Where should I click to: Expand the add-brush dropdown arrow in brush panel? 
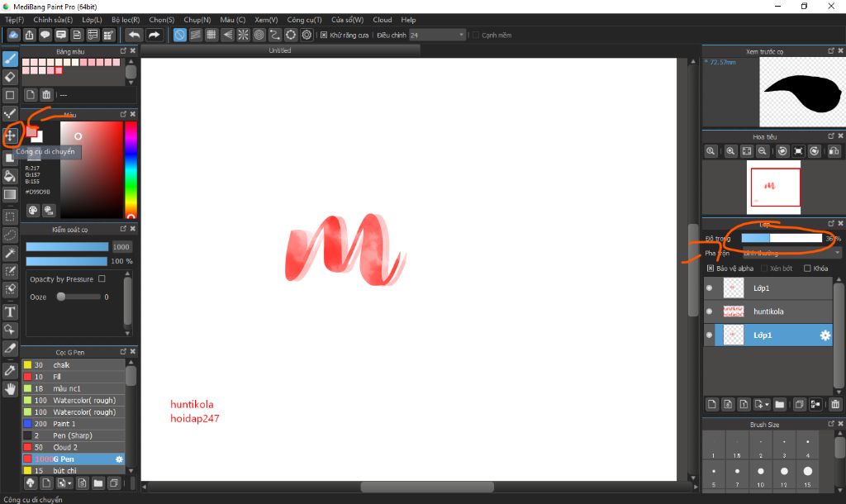(x=70, y=483)
